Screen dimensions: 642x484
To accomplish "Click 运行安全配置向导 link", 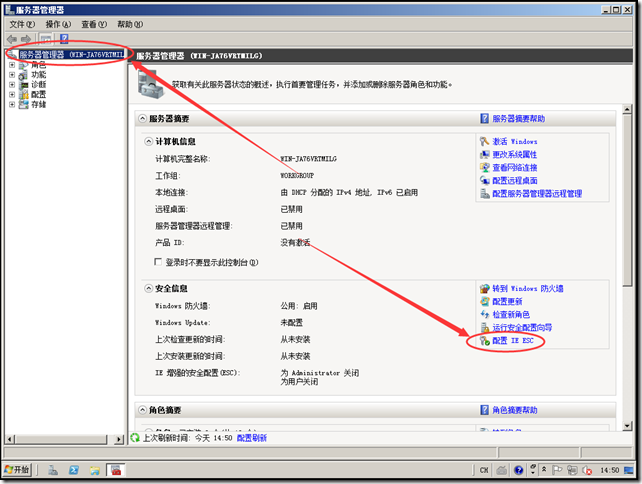I will click(522, 328).
